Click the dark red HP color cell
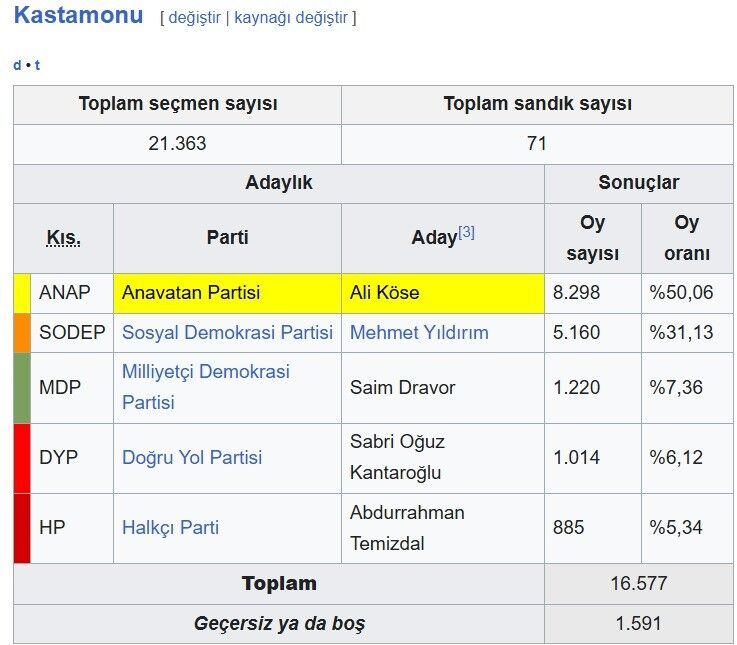The height and width of the screenshot is (645, 737). (x=22, y=528)
